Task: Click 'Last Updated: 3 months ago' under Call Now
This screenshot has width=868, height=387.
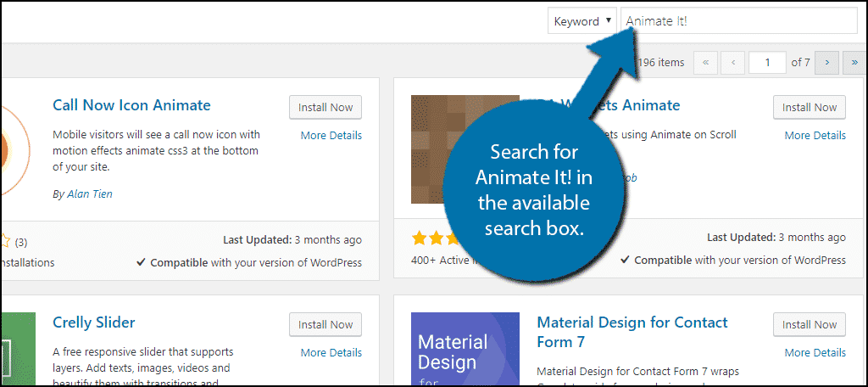Action: click(292, 240)
